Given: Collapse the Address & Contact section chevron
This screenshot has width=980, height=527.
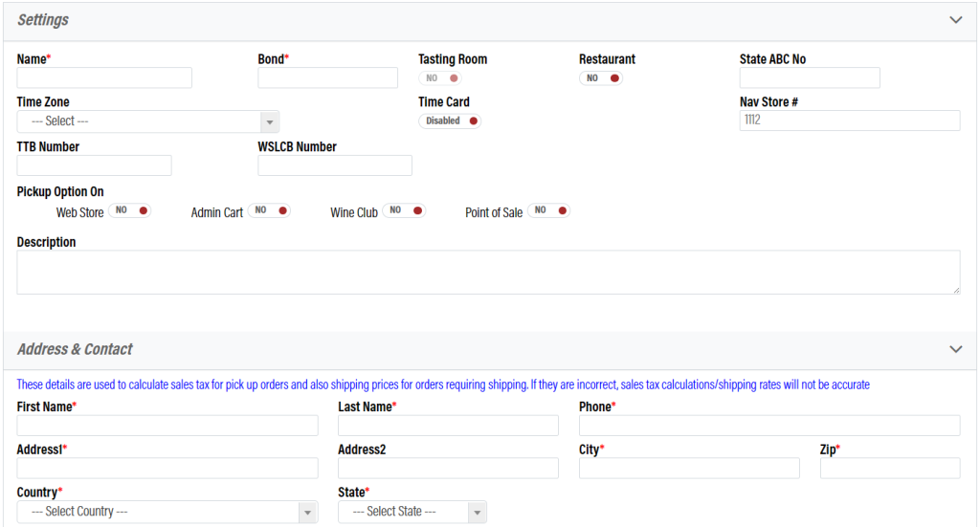Looking at the screenshot, I should point(955,349).
